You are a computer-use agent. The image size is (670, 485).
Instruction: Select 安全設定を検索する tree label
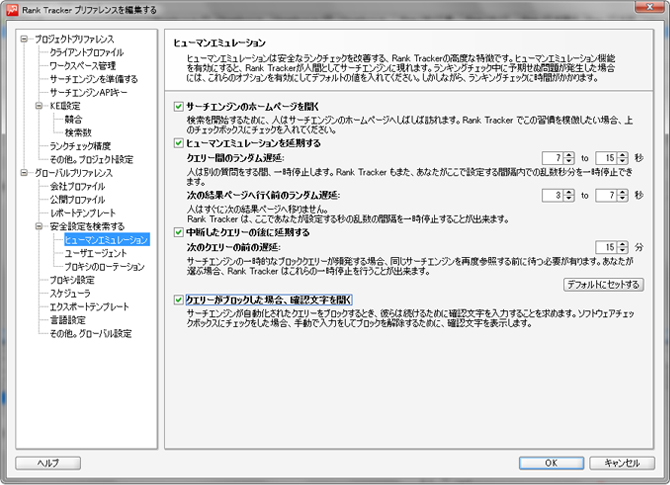click(x=87, y=226)
